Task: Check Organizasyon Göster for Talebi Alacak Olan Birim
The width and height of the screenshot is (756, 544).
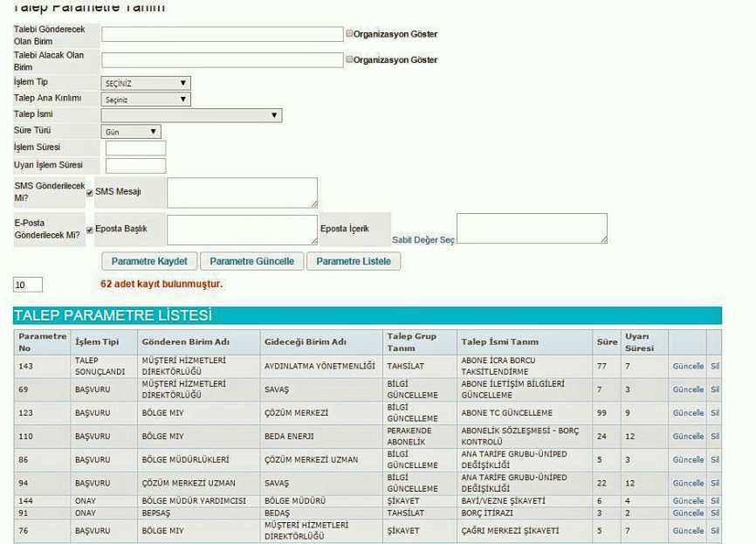Action: pyautogui.click(x=349, y=59)
